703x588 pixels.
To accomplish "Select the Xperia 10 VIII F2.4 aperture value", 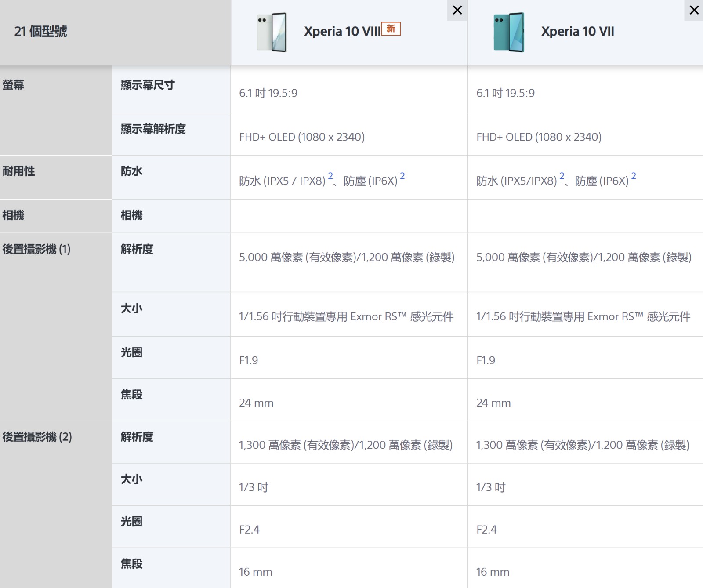I will (x=249, y=530).
